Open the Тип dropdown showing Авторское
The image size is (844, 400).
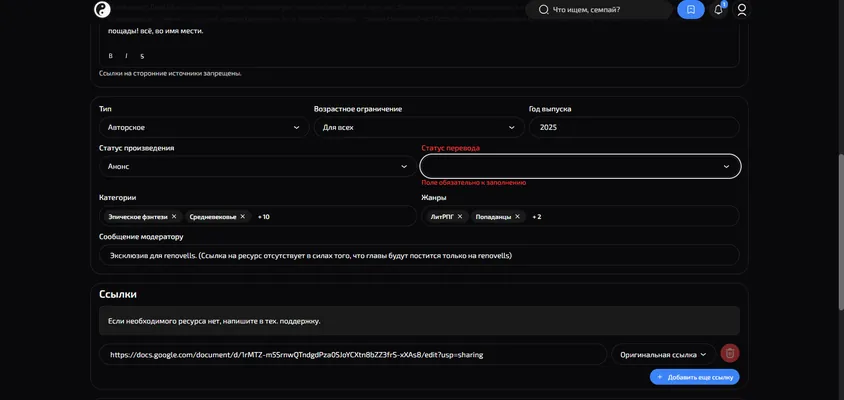204,128
